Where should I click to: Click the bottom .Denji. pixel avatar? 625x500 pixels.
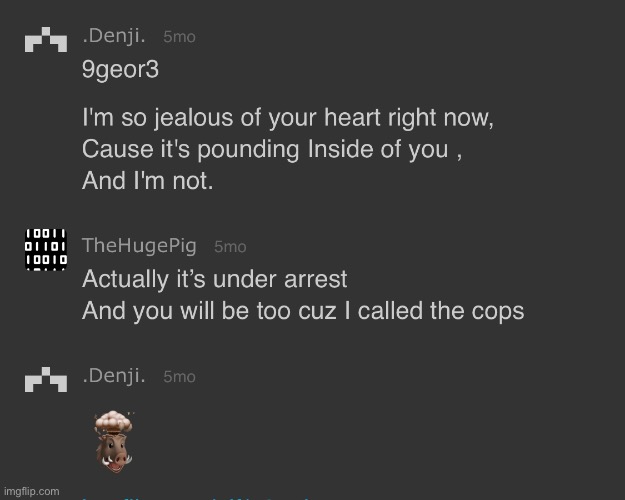[x=45, y=379]
